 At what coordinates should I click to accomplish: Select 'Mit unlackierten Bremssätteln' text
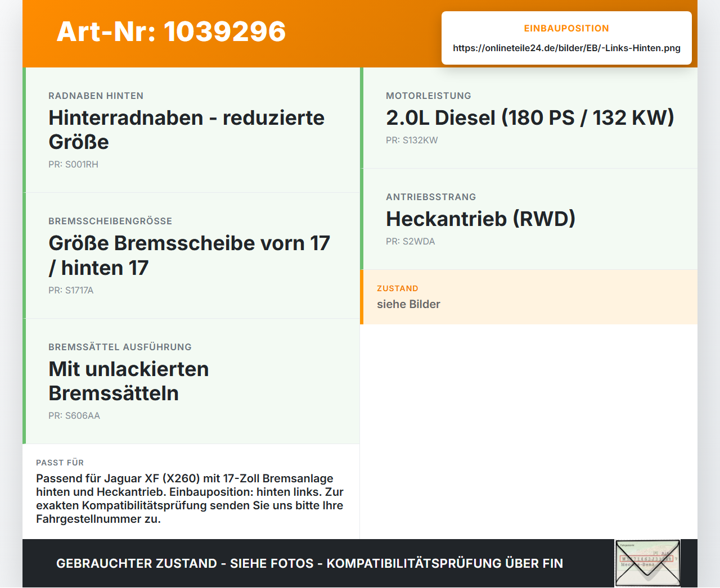click(x=129, y=381)
